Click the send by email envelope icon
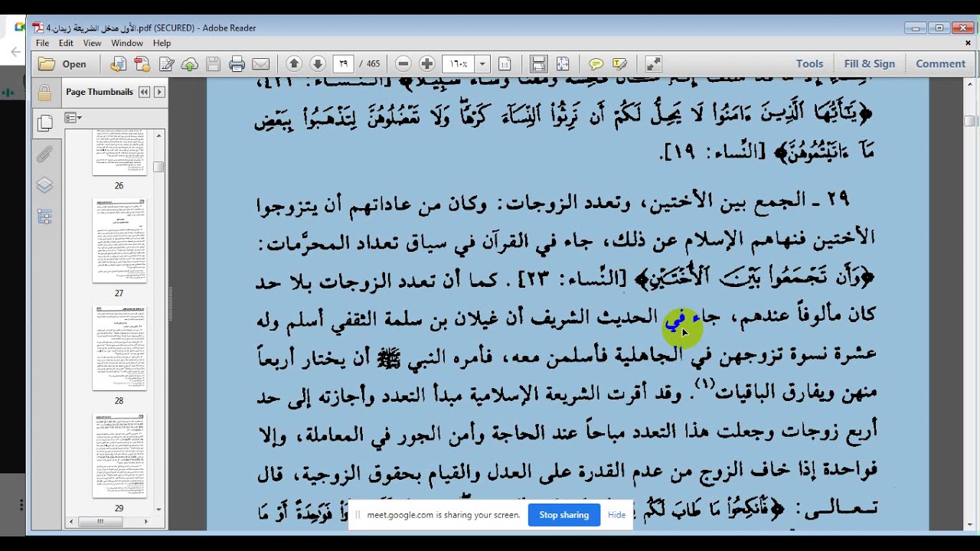Viewport: 980px width, 551px height. click(261, 64)
